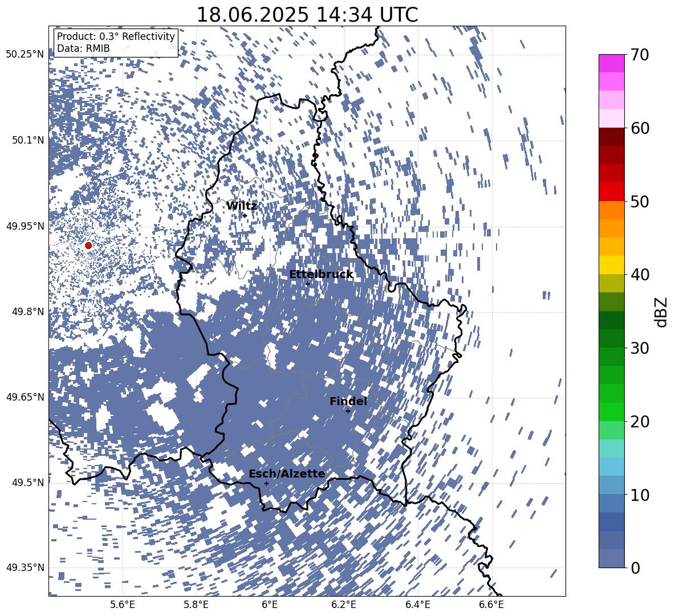675x616 pixels.
Task: Click the 'Esch/Alzette' city label
Action: click(287, 474)
